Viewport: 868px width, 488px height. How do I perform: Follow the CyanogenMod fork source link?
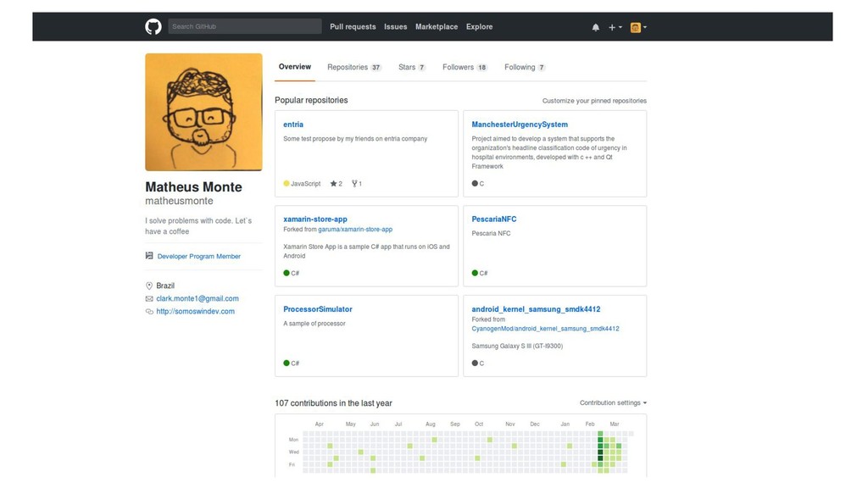pos(545,329)
